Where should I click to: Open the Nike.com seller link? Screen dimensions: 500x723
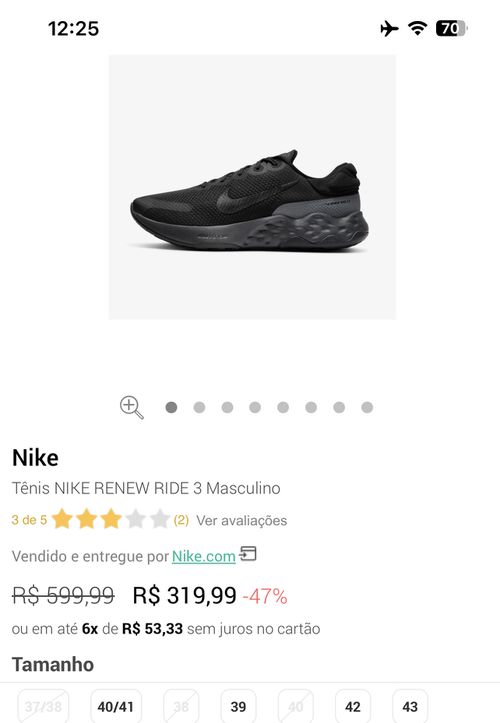(204, 556)
